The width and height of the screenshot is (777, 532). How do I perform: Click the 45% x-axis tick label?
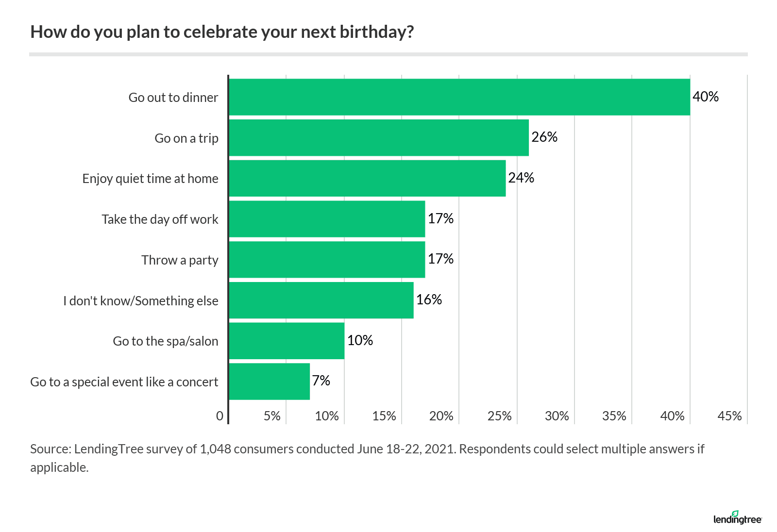click(729, 416)
